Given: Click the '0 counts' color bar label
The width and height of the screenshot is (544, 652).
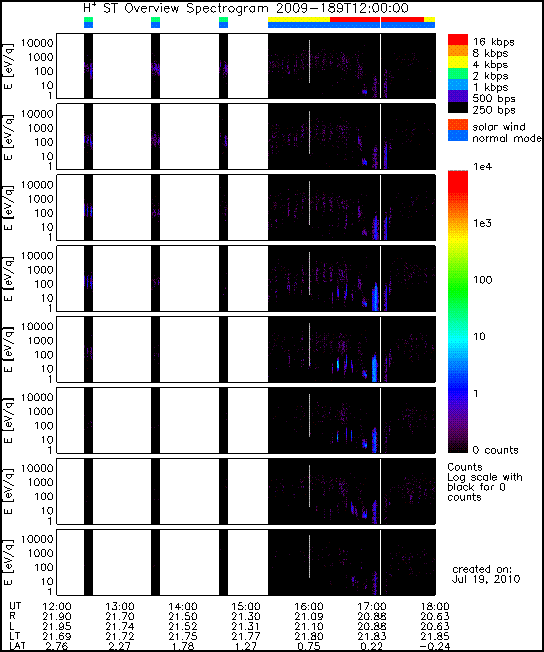Looking at the screenshot, I should [495, 450].
